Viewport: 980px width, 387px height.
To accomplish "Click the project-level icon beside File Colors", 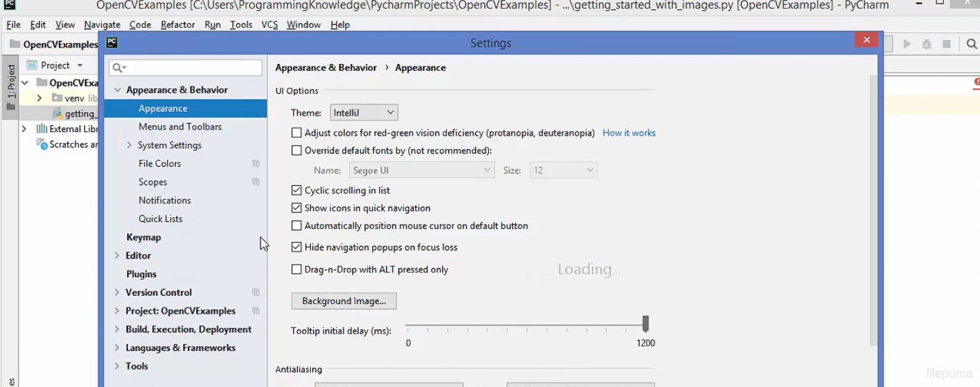I will click(256, 164).
